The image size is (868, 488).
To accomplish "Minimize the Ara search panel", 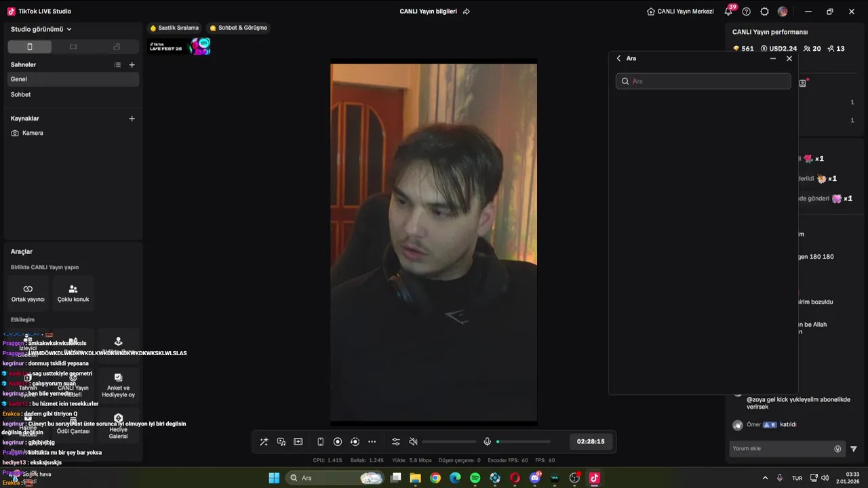I will [x=773, y=59].
